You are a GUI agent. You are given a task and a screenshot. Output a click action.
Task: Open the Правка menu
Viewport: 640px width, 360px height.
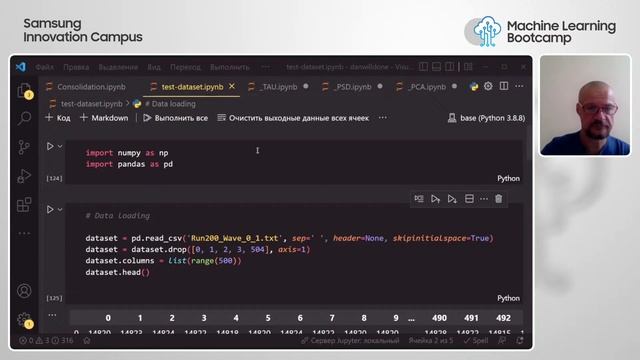[x=76, y=67]
